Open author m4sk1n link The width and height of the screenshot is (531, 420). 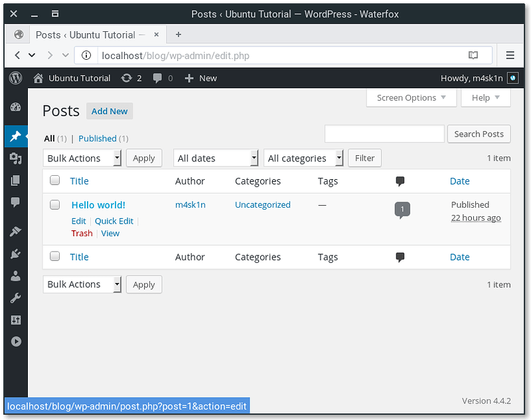pyautogui.click(x=190, y=205)
